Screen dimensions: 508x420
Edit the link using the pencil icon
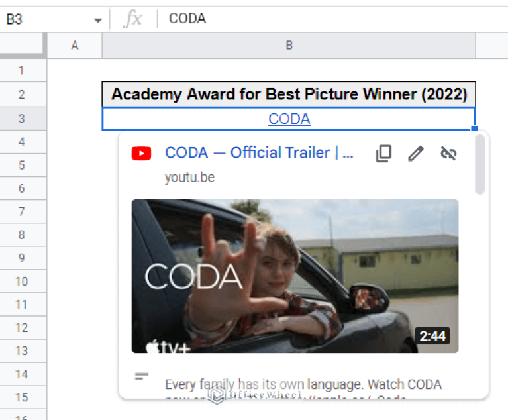point(416,153)
